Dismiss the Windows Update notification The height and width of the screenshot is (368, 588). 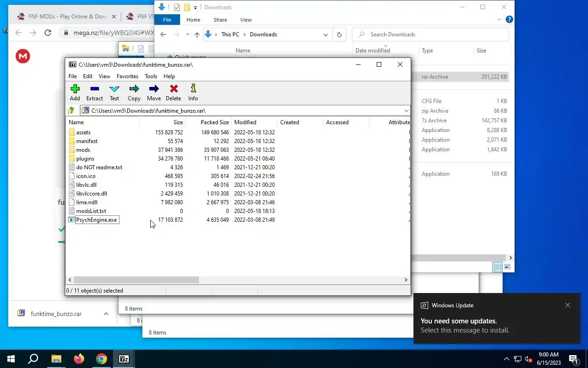coord(568,305)
